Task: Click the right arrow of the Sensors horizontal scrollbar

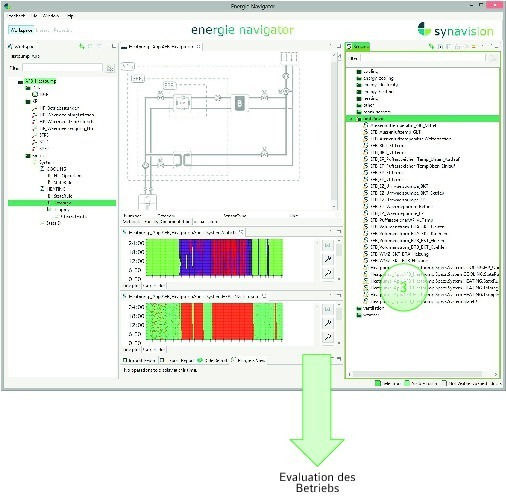Action: tap(496, 374)
